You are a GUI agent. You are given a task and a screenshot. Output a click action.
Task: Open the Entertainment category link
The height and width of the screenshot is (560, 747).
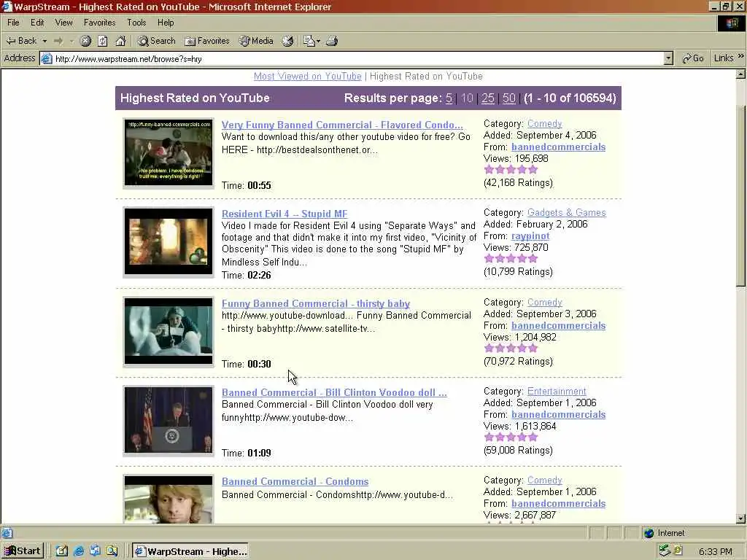[x=557, y=391]
